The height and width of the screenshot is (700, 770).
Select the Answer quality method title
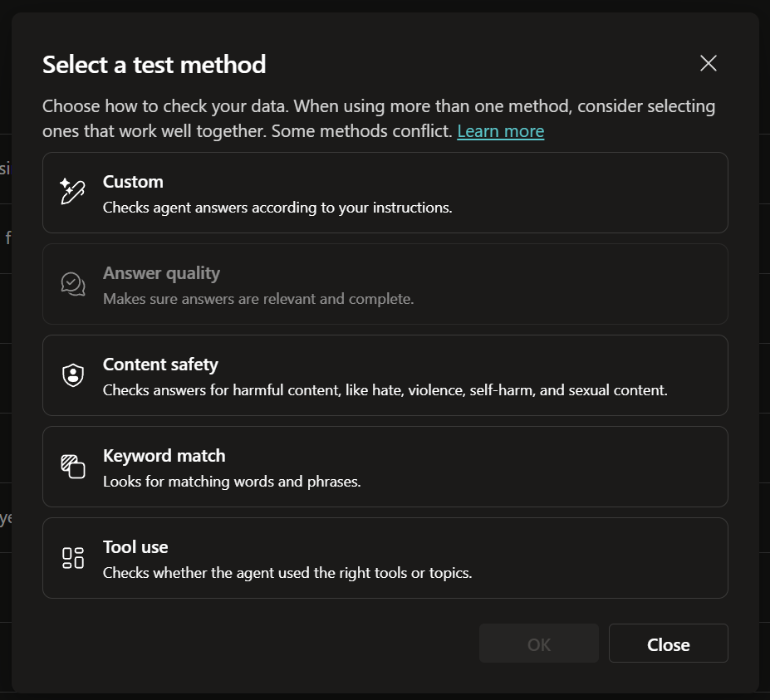pyautogui.click(x=162, y=273)
